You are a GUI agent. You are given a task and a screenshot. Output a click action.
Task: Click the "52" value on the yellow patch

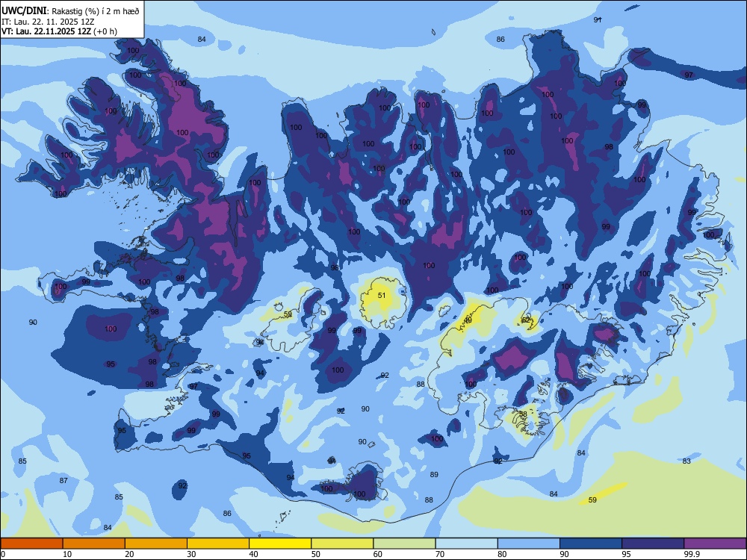click(526, 320)
